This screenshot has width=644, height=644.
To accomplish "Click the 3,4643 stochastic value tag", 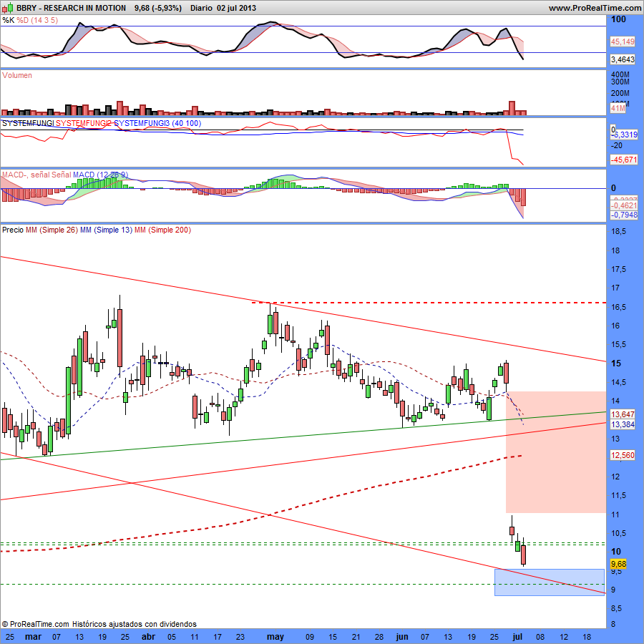I will pos(623,59).
